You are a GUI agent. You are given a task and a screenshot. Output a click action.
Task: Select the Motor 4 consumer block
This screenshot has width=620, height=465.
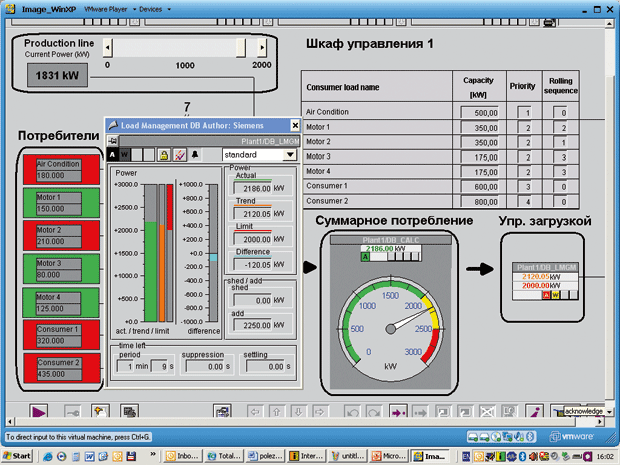point(60,303)
